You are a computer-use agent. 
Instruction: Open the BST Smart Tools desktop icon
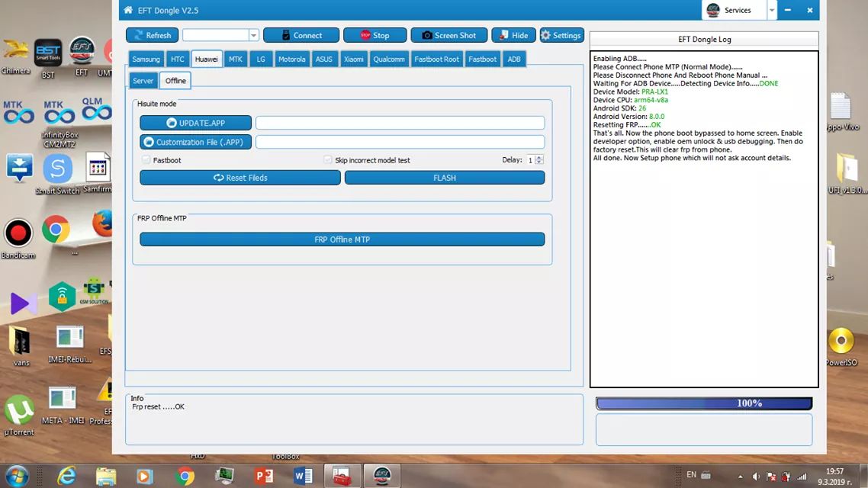[x=48, y=59]
